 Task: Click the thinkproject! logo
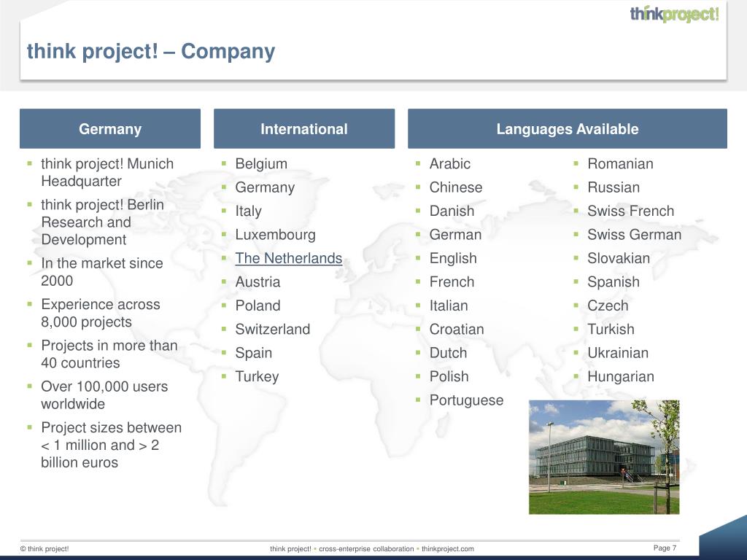674,15
